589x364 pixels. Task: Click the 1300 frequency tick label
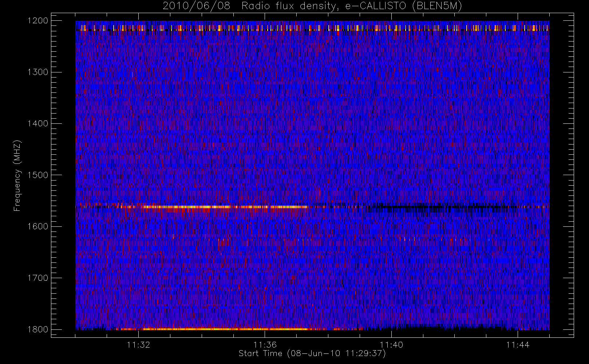(x=38, y=72)
